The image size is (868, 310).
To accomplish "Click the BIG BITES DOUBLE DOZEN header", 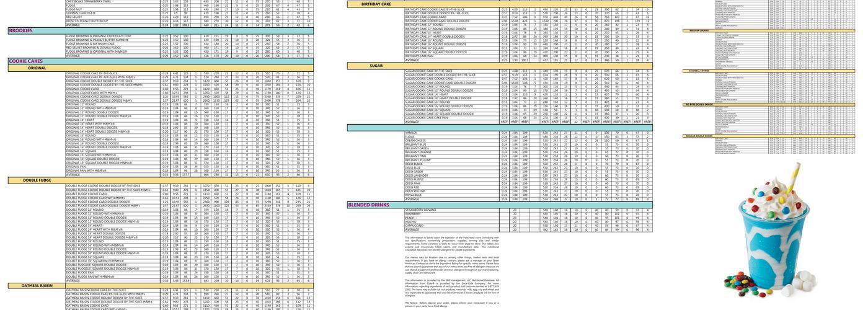I will pyautogui.click(x=698, y=104).
